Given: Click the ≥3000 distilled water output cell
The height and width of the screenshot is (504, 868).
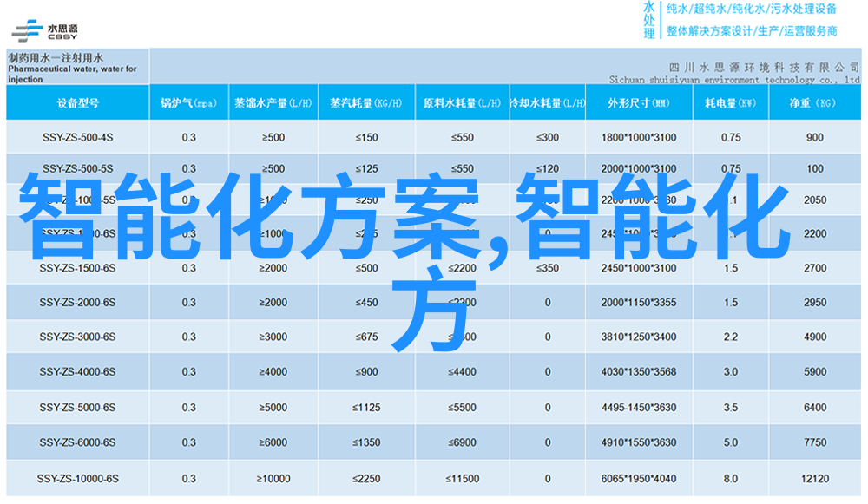Looking at the screenshot, I should click(273, 337).
